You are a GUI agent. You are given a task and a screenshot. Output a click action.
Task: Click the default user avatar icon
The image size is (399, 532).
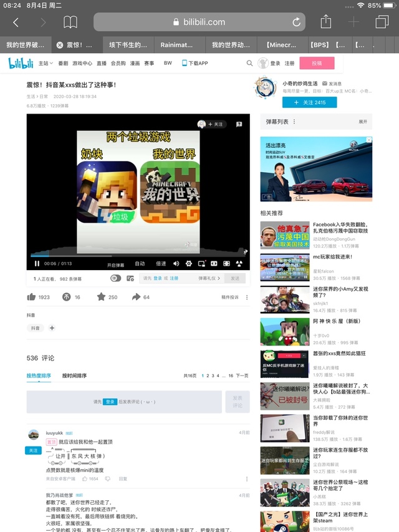(263, 63)
